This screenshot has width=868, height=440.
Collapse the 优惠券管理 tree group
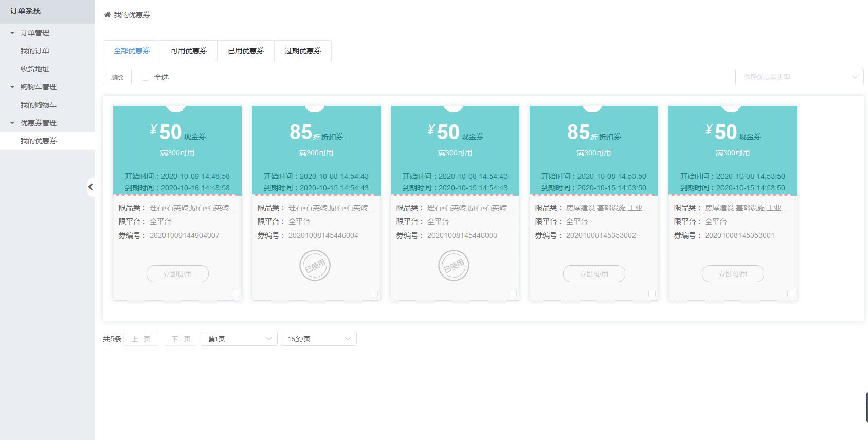tap(12, 123)
